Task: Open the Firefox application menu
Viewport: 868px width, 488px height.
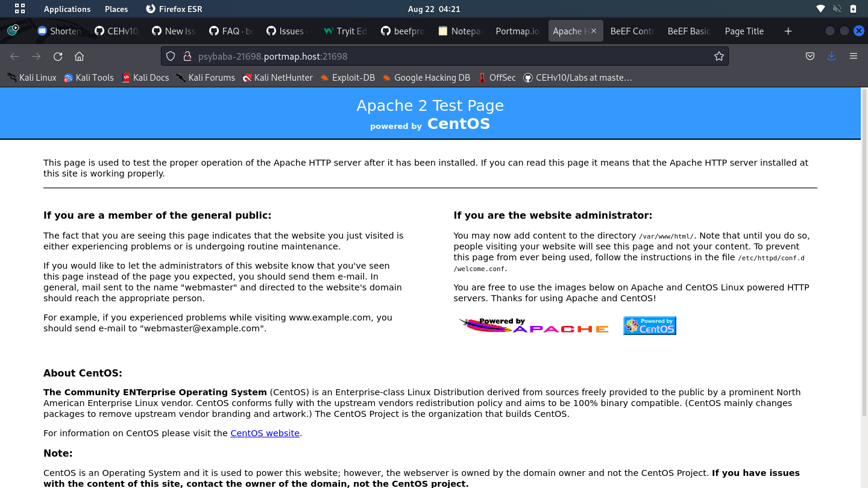Action: 854,55
